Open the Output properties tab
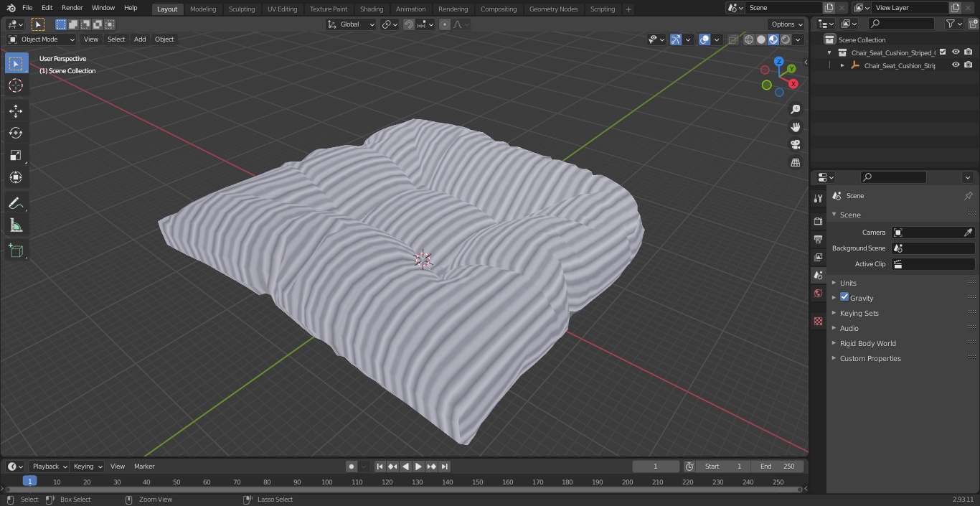The height and width of the screenshot is (506, 980). pyautogui.click(x=818, y=239)
